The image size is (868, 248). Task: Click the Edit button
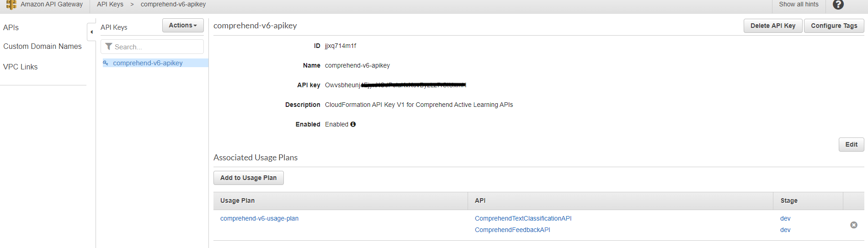coord(851,144)
